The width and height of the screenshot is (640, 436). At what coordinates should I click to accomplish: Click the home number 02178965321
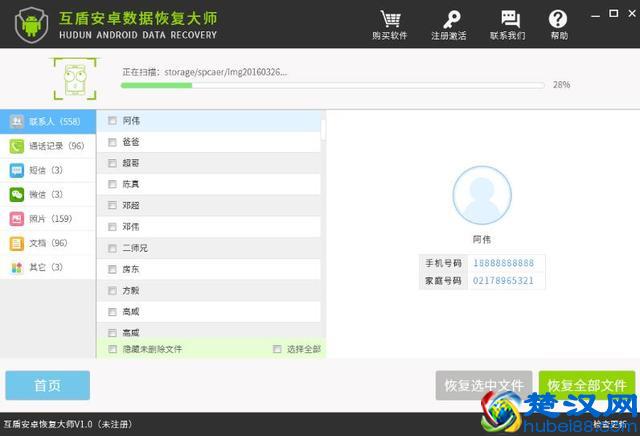[503, 281]
